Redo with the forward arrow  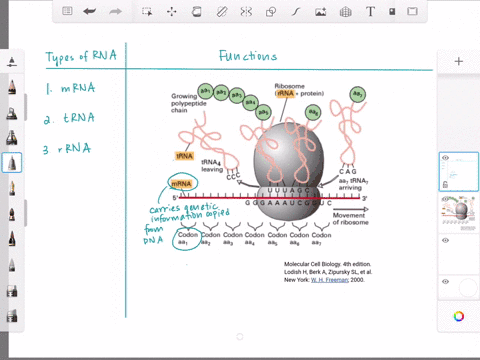tap(115, 11)
